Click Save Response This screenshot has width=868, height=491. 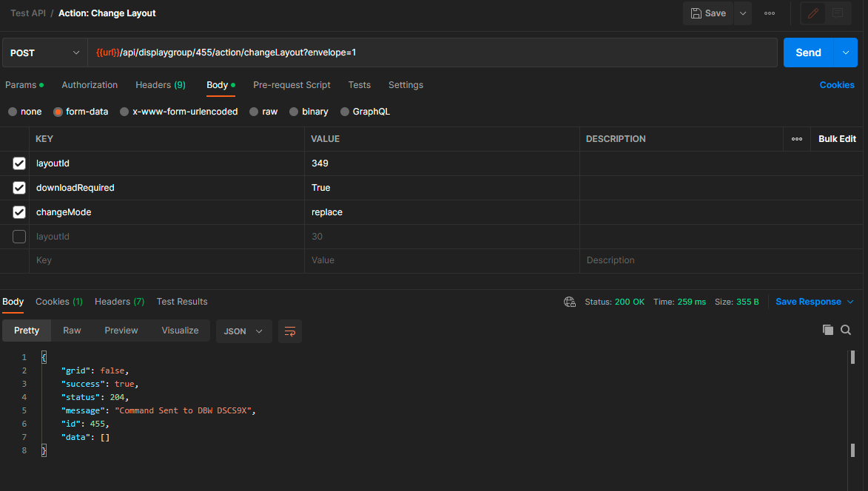(808, 302)
